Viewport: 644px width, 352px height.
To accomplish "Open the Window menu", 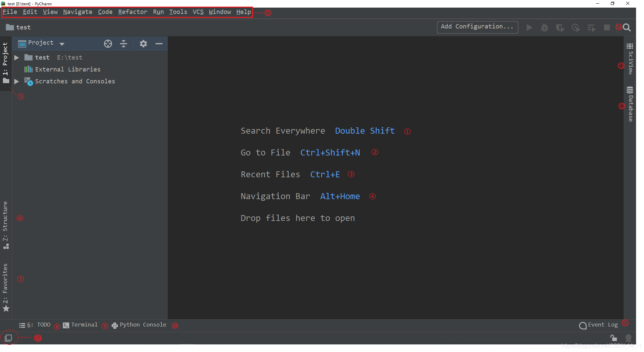I will (220, 12).
